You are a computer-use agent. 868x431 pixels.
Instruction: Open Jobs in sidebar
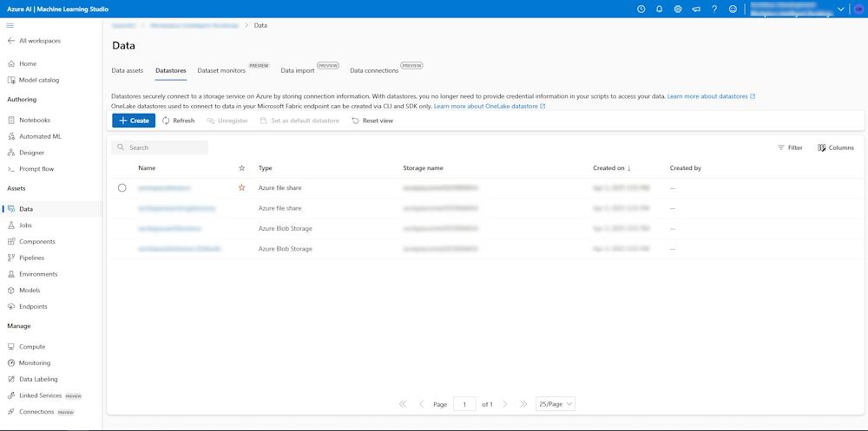(20, 225)
